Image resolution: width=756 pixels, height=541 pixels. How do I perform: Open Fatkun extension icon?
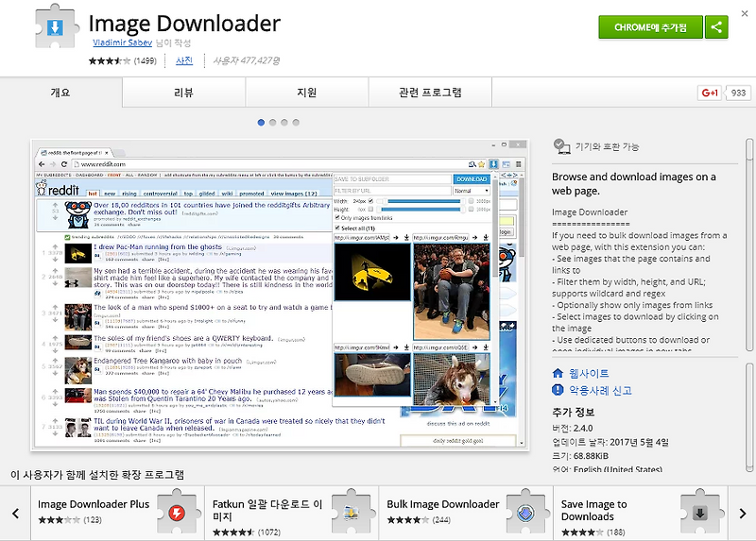pyautogui.click(x=352, y=513)
